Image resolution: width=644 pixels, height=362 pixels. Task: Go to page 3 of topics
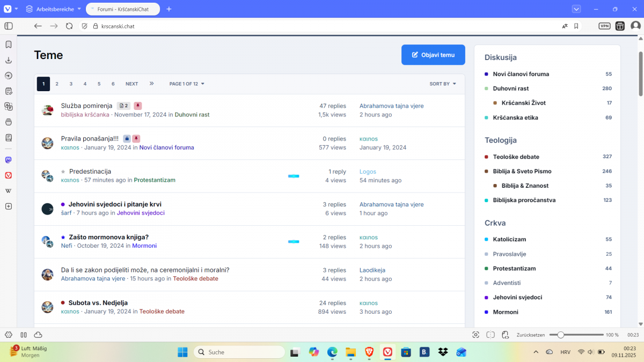coord(71,84)
